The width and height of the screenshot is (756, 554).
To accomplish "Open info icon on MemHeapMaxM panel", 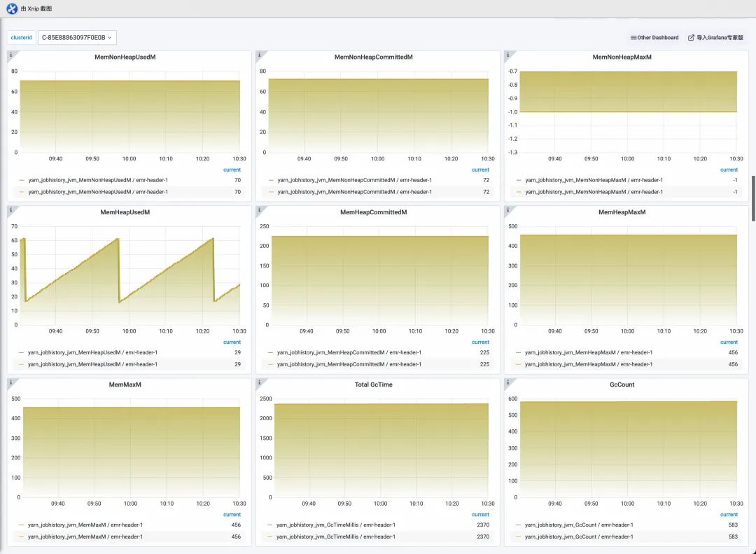I will 507,210.
